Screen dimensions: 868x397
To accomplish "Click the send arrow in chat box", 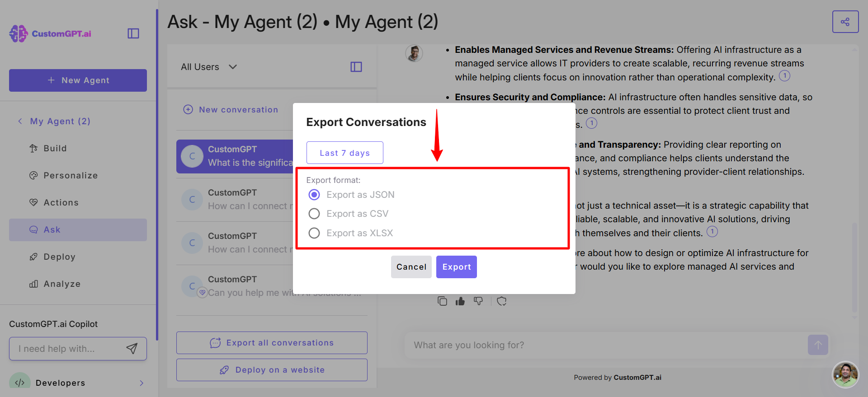I will point(818,345).
